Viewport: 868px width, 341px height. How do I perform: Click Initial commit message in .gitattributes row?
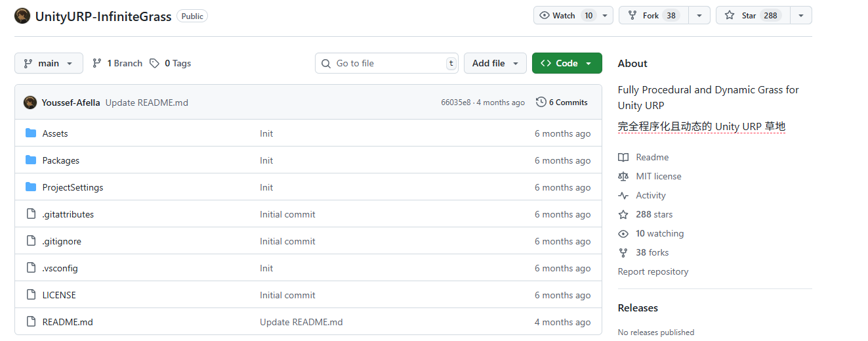click(x=287, y=214)
